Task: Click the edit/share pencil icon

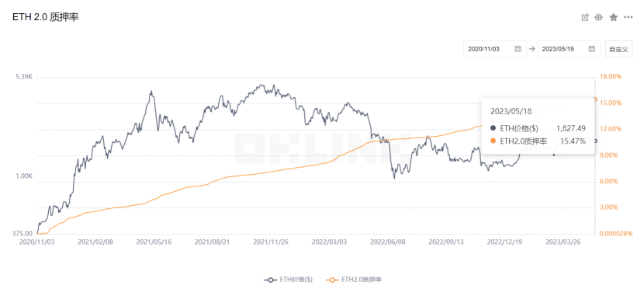Action: click(x=585, y=17)
